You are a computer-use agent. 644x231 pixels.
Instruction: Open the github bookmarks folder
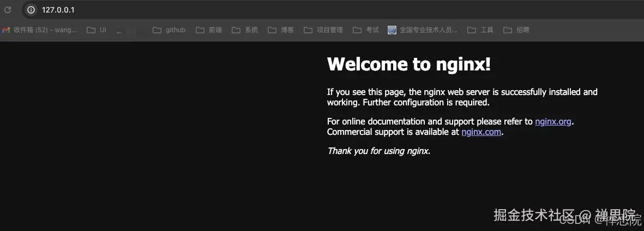tap(169, 30)
